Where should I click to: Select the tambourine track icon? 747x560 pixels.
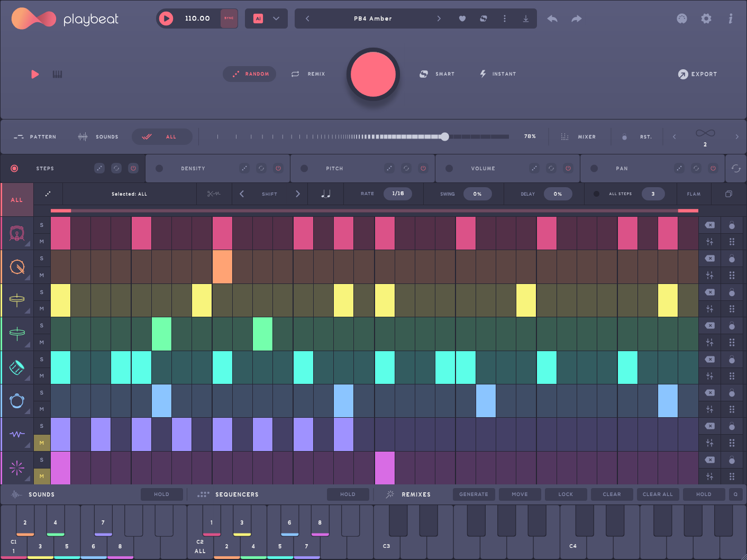pyautogui.click(x=17, y=401)
